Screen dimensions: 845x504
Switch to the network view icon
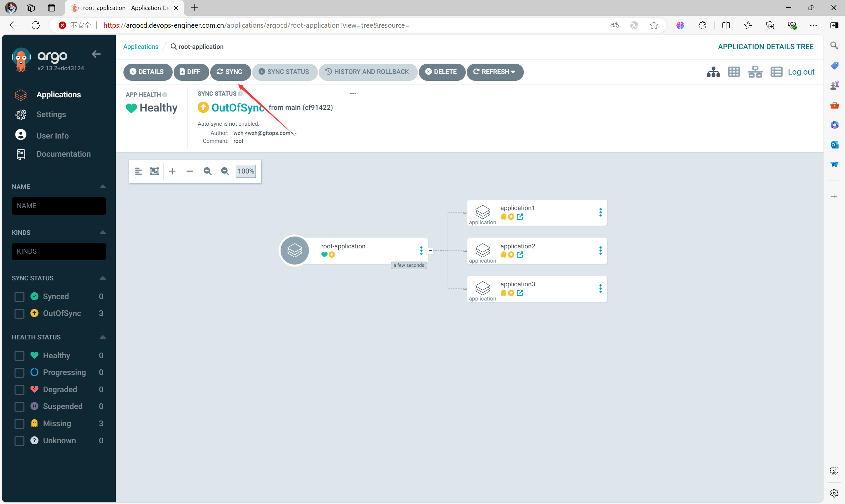[755, 72]
